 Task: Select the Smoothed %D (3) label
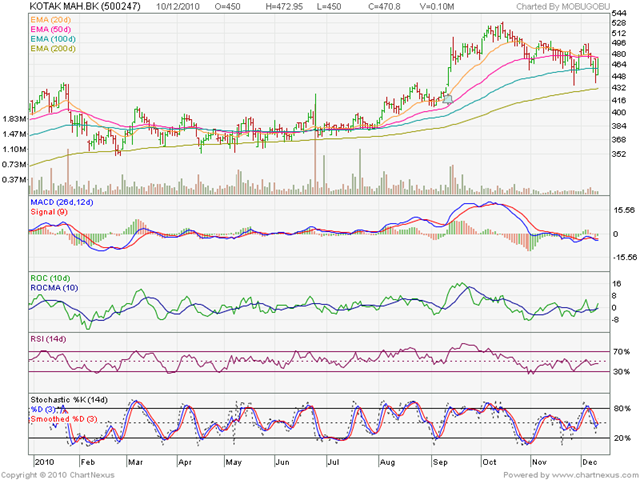(x=64, y=419)
